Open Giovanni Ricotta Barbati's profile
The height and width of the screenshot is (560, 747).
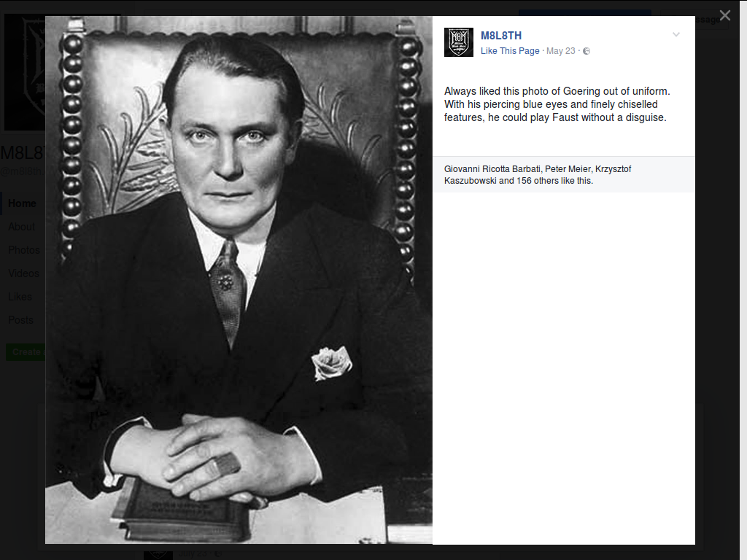point(492,169)
